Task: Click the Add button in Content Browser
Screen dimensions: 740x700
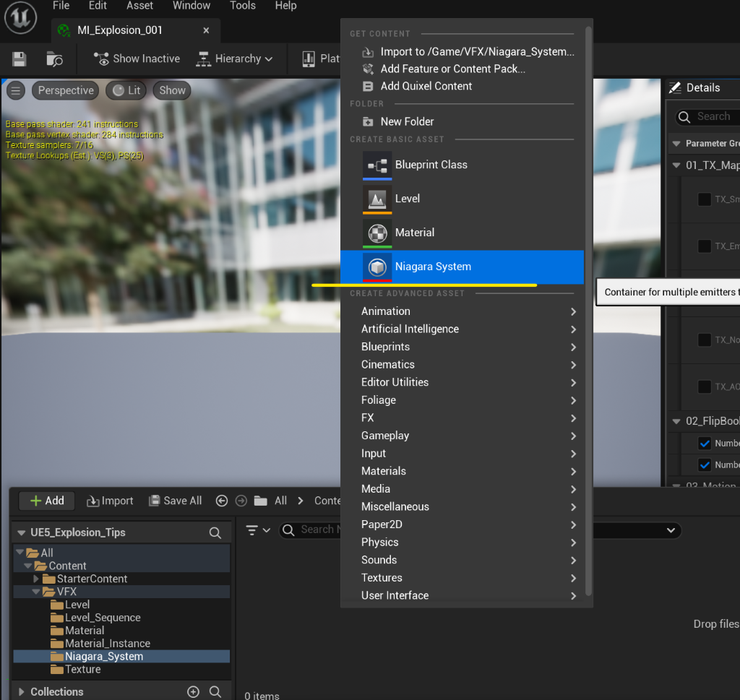Action: [x=47, y=501]
